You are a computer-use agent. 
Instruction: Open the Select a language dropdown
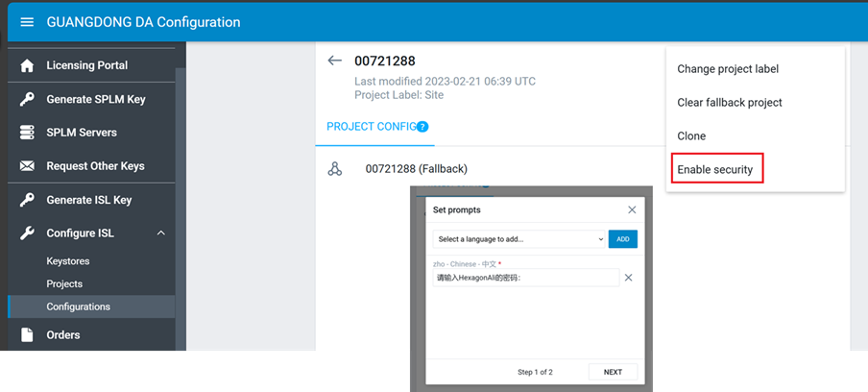coord(518,239)
